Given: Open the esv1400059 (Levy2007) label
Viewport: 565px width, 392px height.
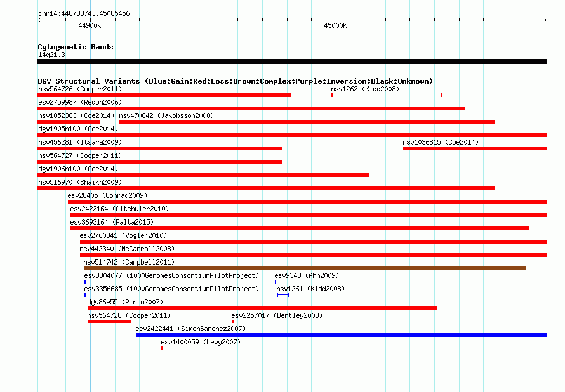Looking at the screenshot, I should tap(201, 342).
